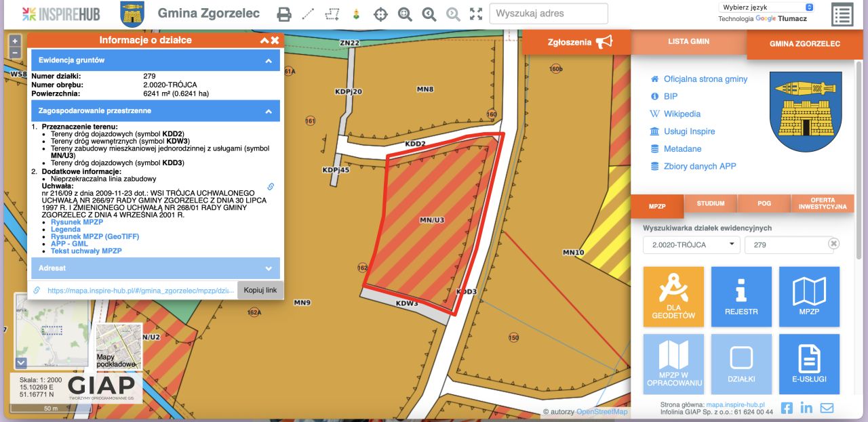This screenshot has width=868, height=422.
Task: Open GIAP Facebook page icon
Action: pyautogui.click(x=787, y=408)
